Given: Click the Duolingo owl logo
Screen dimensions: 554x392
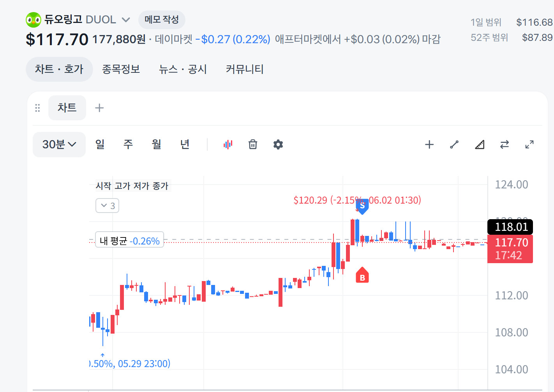Looking at the screenshot, I should [x=34, y=20].
